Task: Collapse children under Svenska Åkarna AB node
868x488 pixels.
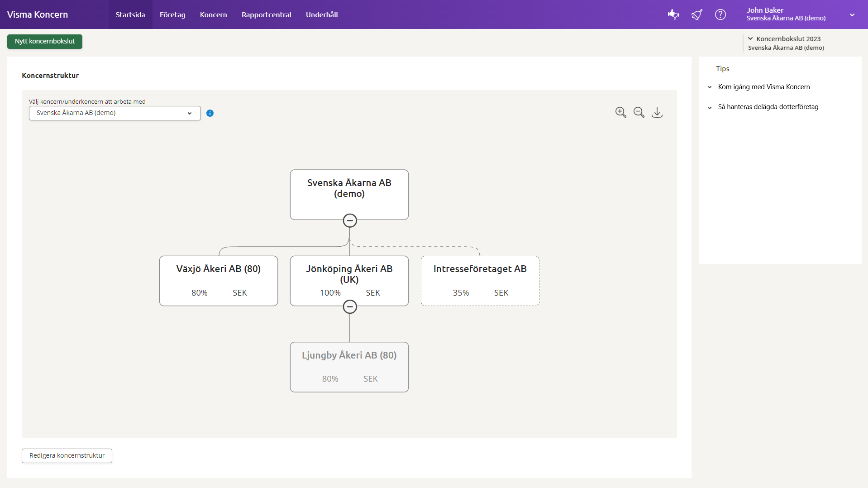Action: coord(350,220)
